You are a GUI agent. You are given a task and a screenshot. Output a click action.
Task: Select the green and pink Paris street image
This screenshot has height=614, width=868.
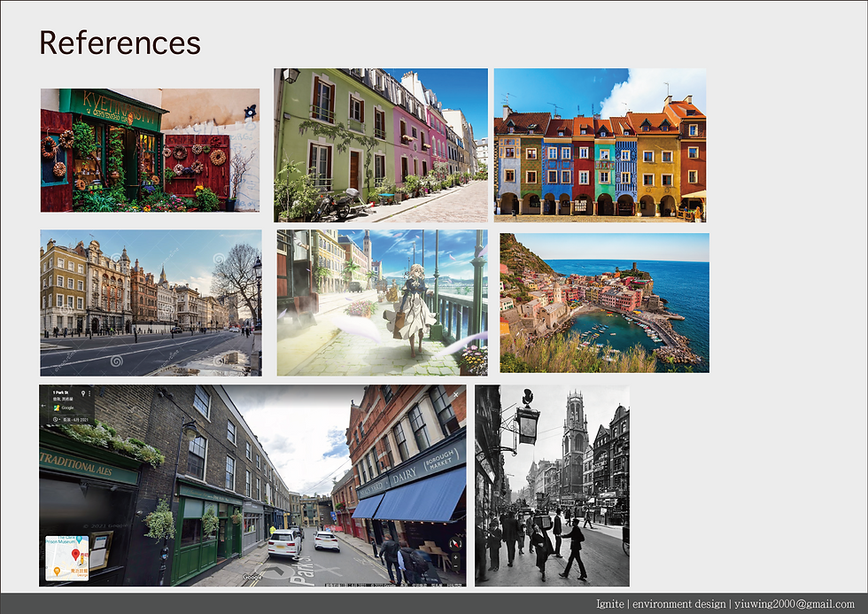click(381, 145)
